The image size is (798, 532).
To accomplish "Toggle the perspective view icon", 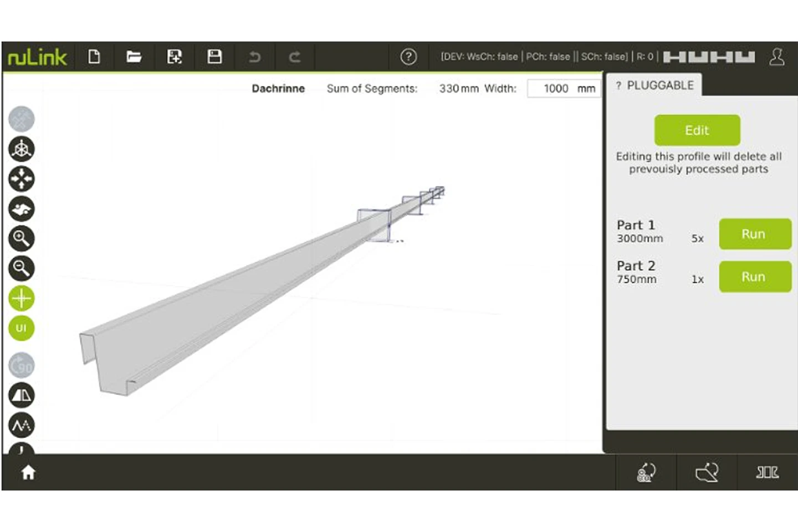I will click(22, 395).
